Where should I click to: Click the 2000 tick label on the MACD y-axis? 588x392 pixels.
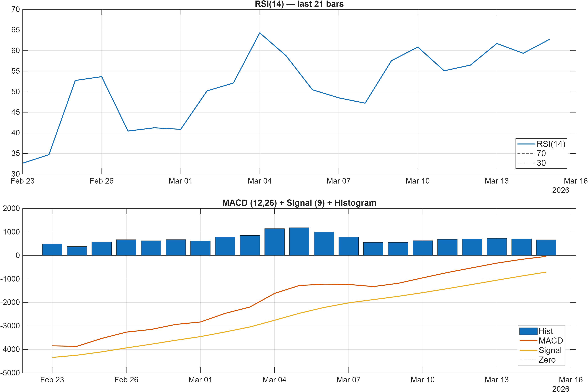(x=11, y=208)
